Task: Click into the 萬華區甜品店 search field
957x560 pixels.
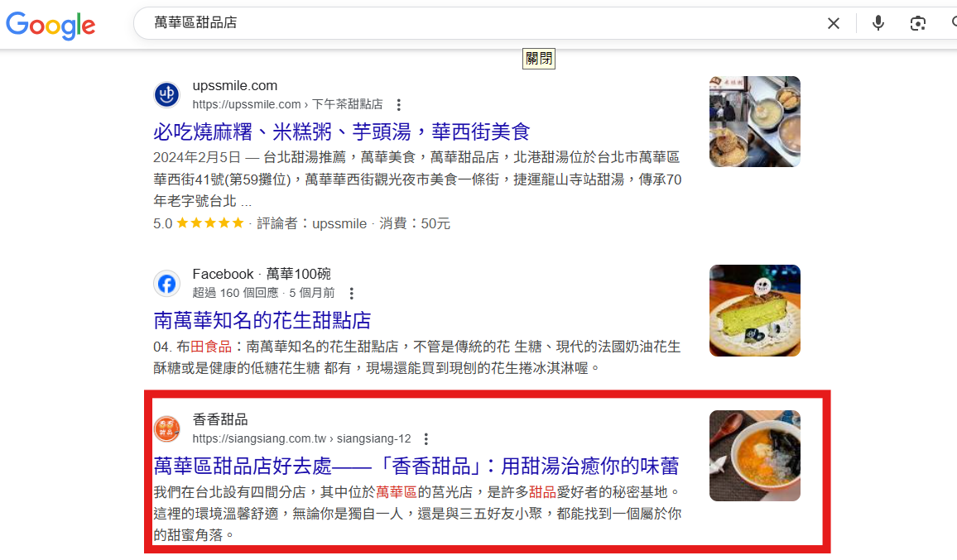Action: [476, 23]
